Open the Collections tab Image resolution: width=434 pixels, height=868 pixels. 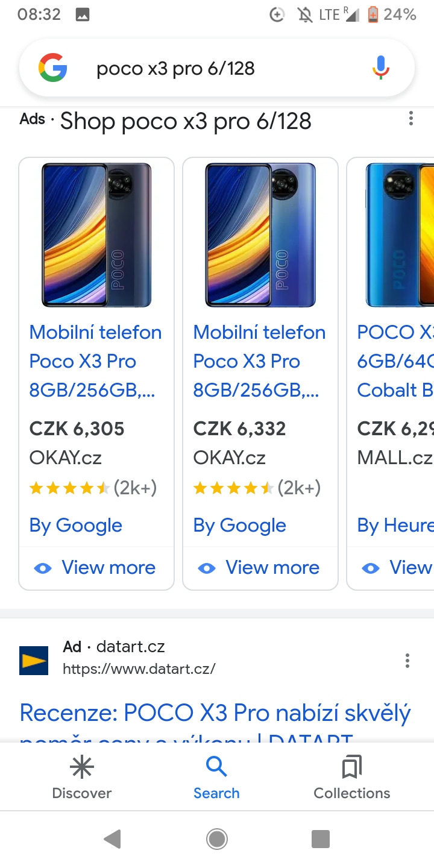[x=352, y=778]
